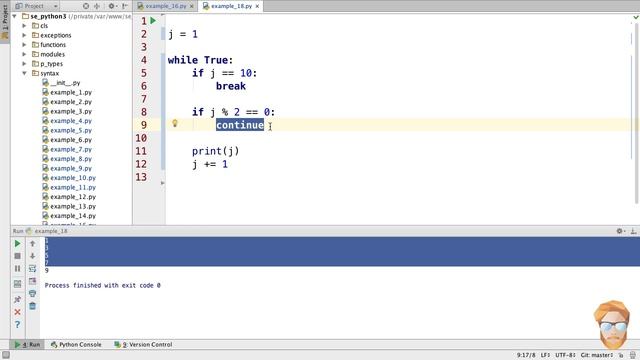Open __init__.py in the tree
The image size is (640, 360).
pos(61,83)
